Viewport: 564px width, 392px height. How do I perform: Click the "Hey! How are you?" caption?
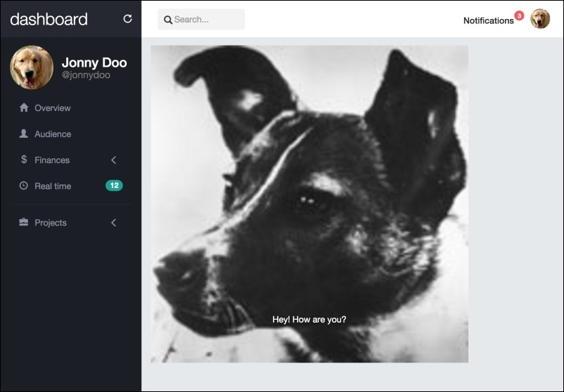[x=309, y=320]
